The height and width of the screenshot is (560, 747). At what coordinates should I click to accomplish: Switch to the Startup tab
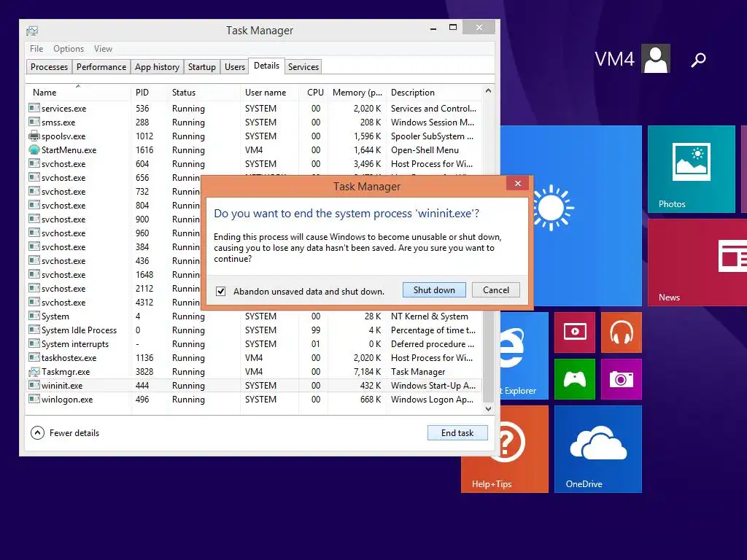click(202, 67)
